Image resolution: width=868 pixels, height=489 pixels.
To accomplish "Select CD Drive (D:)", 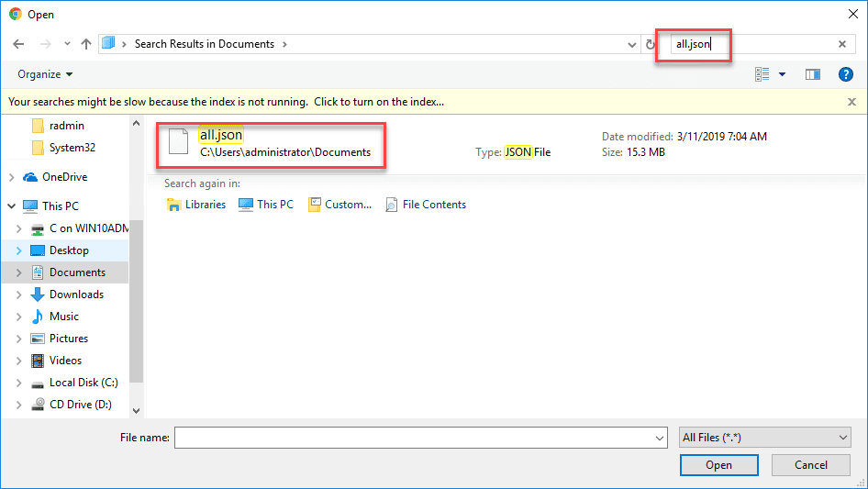I will pyautogui.click(x=71, y=405).
